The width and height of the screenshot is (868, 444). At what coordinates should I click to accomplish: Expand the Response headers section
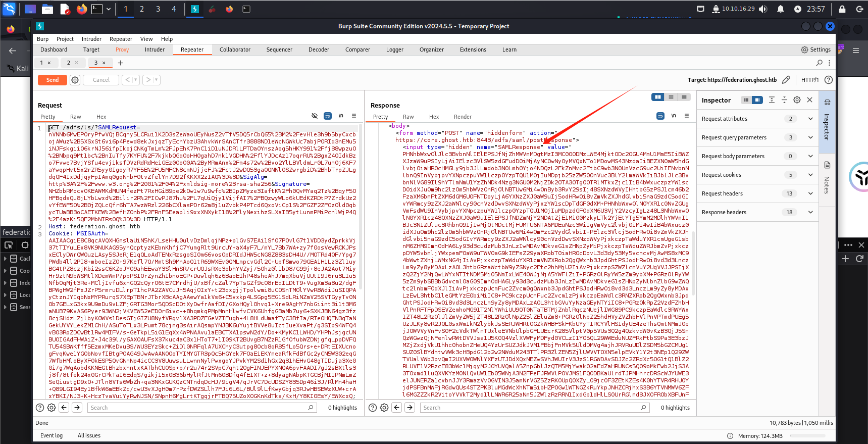point(810,212)
